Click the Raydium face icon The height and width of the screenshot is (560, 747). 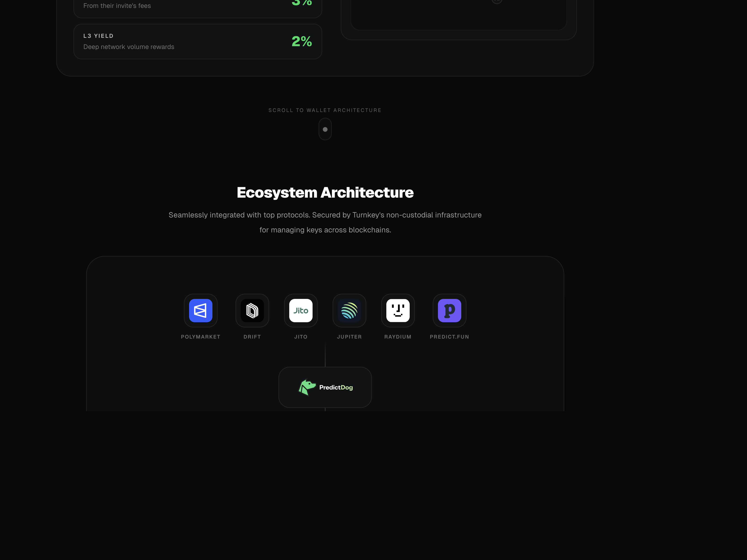[398, 310]
